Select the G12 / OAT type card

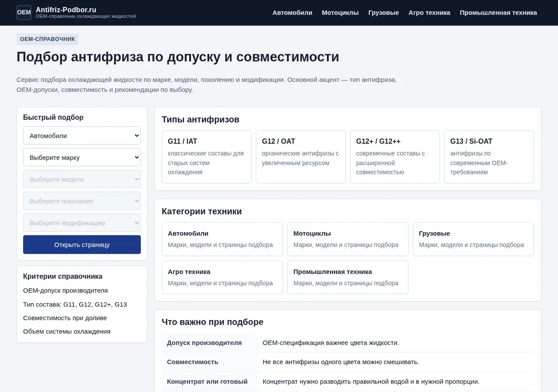(x=301, y=157)
